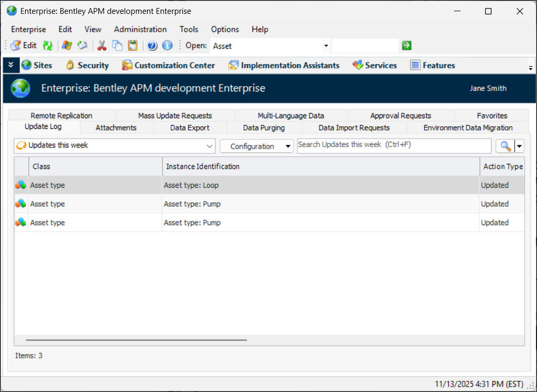Viewport: 537px width, 392px height.
Task: Click the horizontal scrollbar under the list
Action: [136, 340]
